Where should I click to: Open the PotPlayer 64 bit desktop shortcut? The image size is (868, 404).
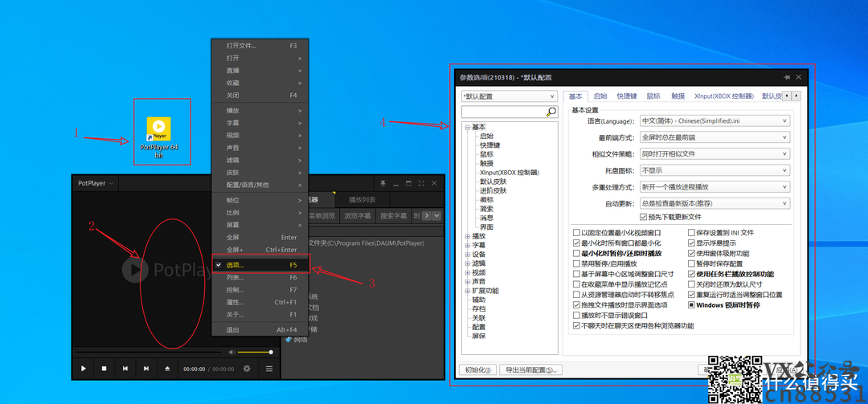point(159,137)
